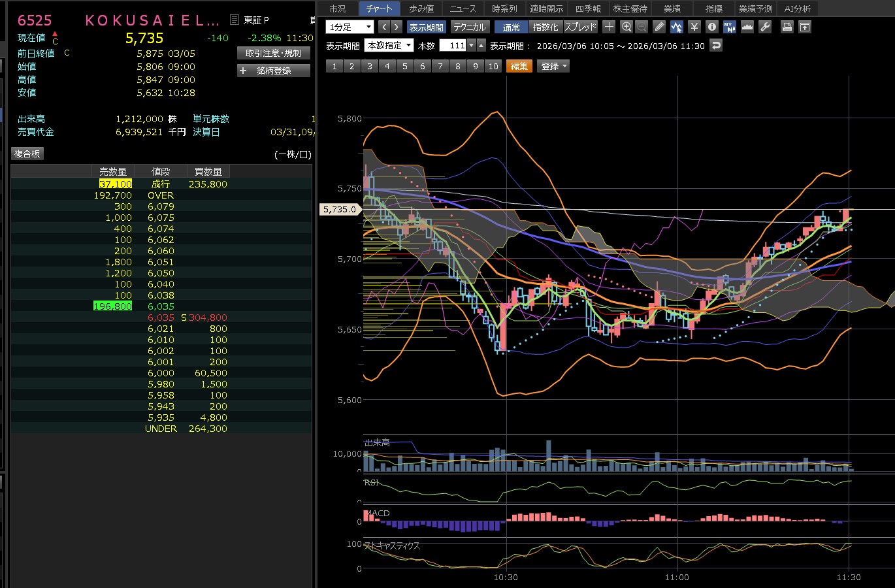Open the 本数指定 display period dropdown

coord(389,46)
